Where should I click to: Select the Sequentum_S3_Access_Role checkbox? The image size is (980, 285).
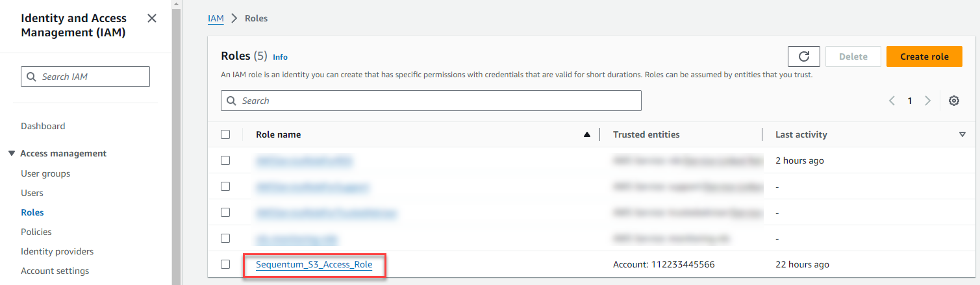coord(225,264)
